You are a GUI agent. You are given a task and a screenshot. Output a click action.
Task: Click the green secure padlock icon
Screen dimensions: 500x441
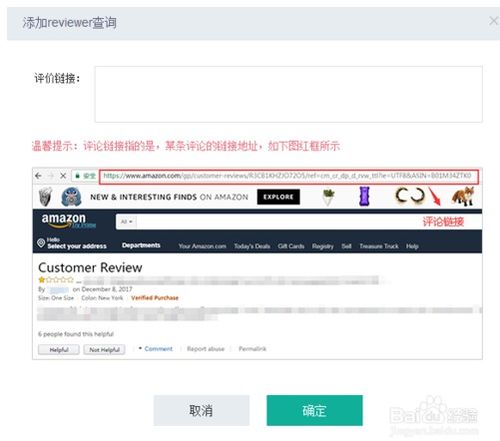tap(78, 176)
